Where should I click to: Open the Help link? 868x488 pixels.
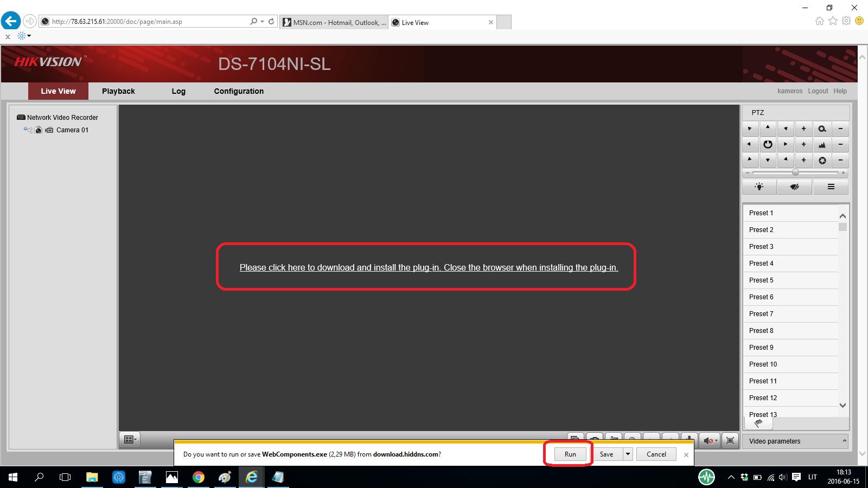pyautogui.click(x=840, y=91)
